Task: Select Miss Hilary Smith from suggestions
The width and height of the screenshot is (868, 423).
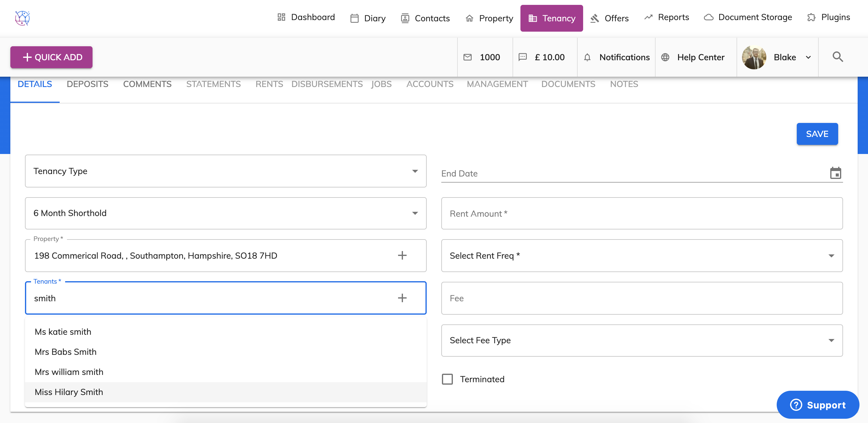Action: (69, 392)
